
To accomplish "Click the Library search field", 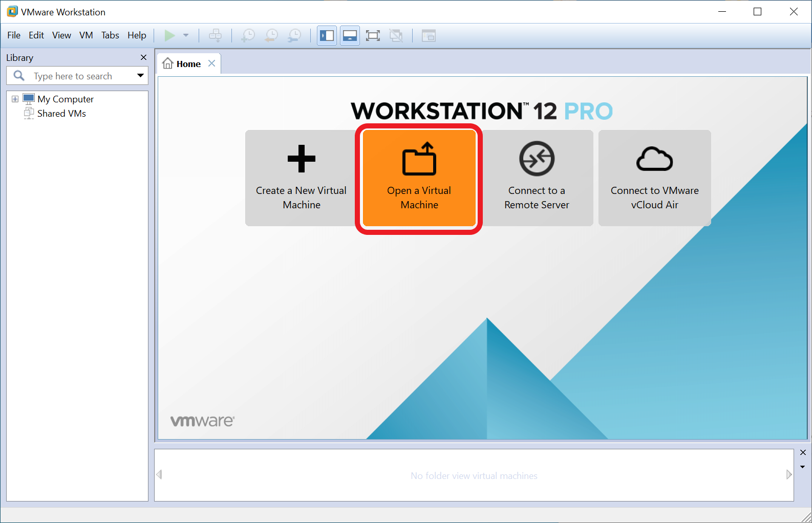I will point(77,76).
